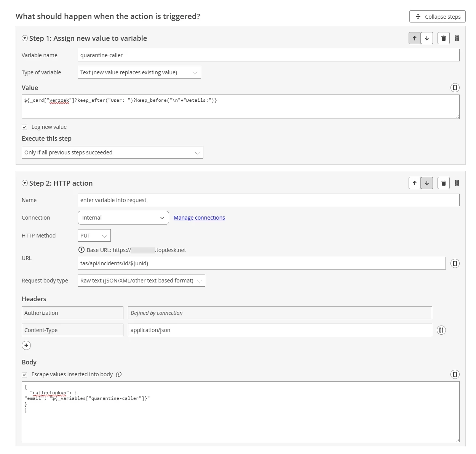Click the Variable name input field
The width and height of the screenshot is (476, 454).
pos(268,55)
